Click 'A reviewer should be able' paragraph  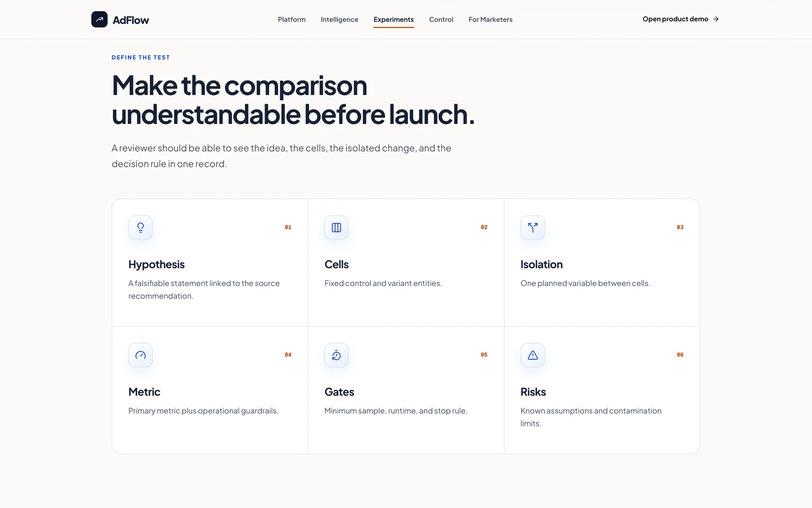point(282,156)
